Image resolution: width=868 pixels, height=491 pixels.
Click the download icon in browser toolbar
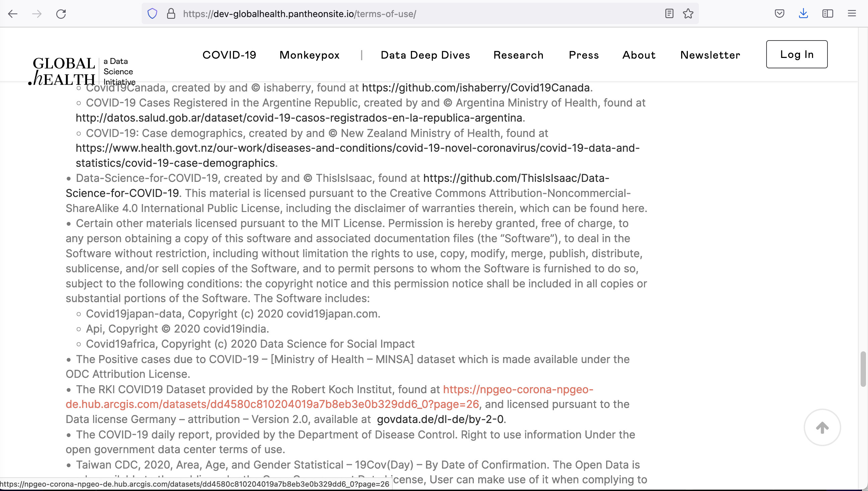(x=804, y=13)
